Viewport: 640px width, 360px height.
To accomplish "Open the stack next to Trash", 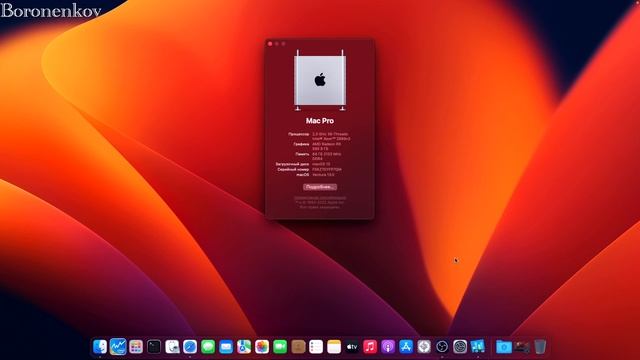I will point(522,347).
